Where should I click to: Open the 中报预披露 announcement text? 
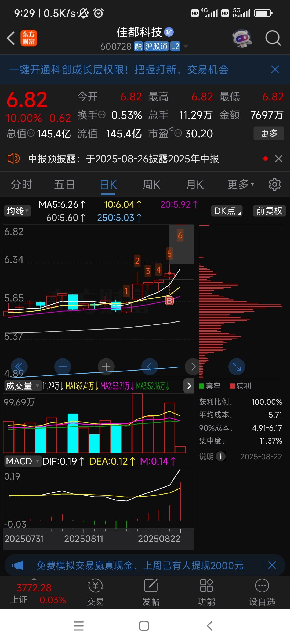[x=124, y=159]
